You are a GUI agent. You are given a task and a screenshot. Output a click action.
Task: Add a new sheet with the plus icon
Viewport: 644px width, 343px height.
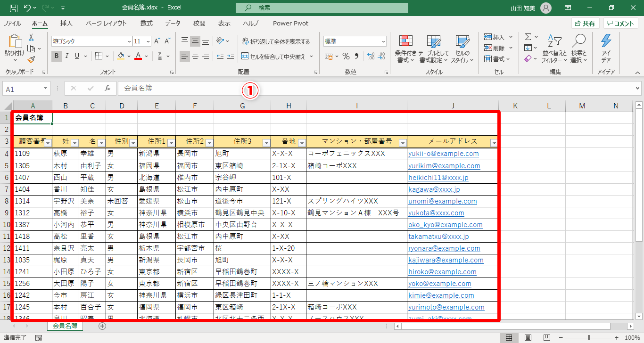(x=102, y=326)
